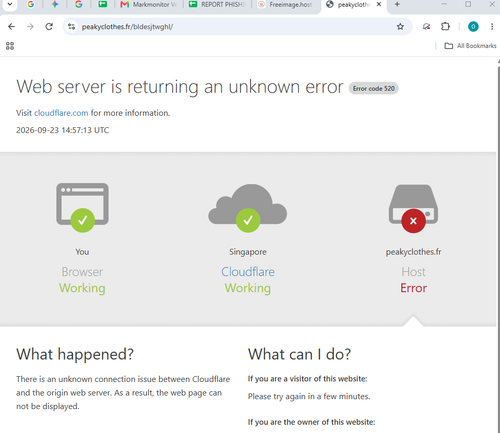This screenshot has height=433, width=500.
Task: Switch to the Freeimage.host tab
Action: point(285,5)
